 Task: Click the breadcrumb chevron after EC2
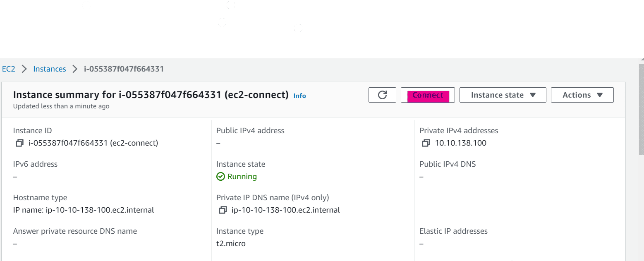pos(24,69)
